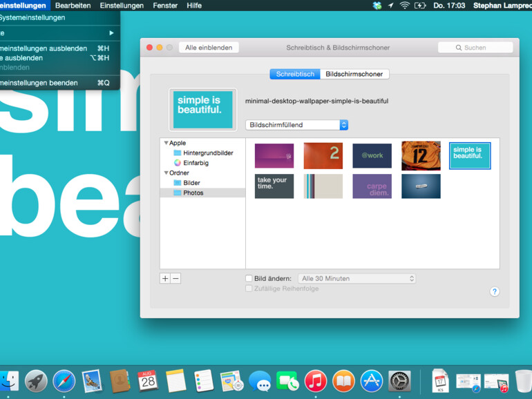Enable the Bild ändern checkbox
This screenshot has width=532, height=399.
tap(249, 278)
